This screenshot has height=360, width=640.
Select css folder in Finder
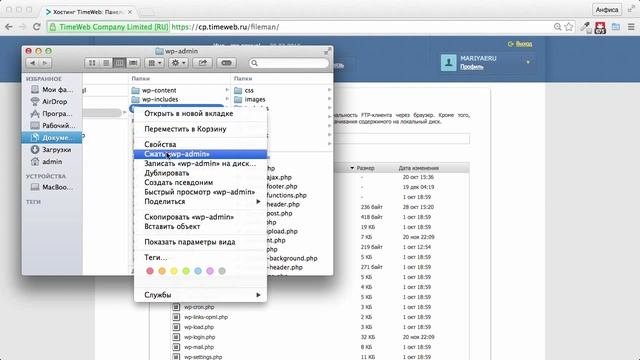[249, 90]
